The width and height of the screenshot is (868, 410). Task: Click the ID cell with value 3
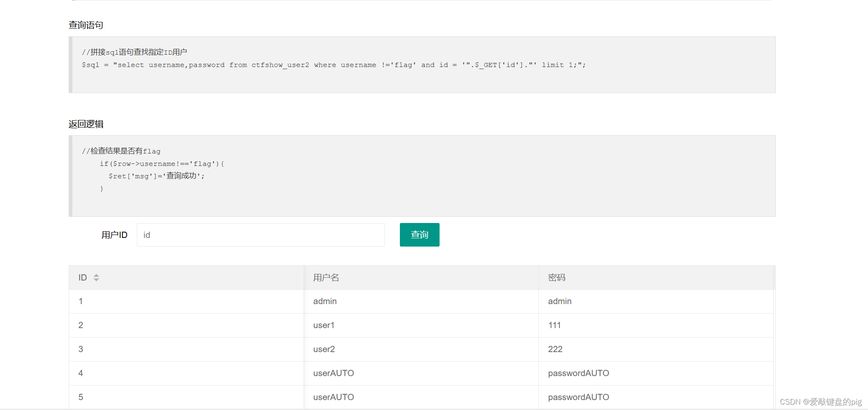[x=186, y=349]
